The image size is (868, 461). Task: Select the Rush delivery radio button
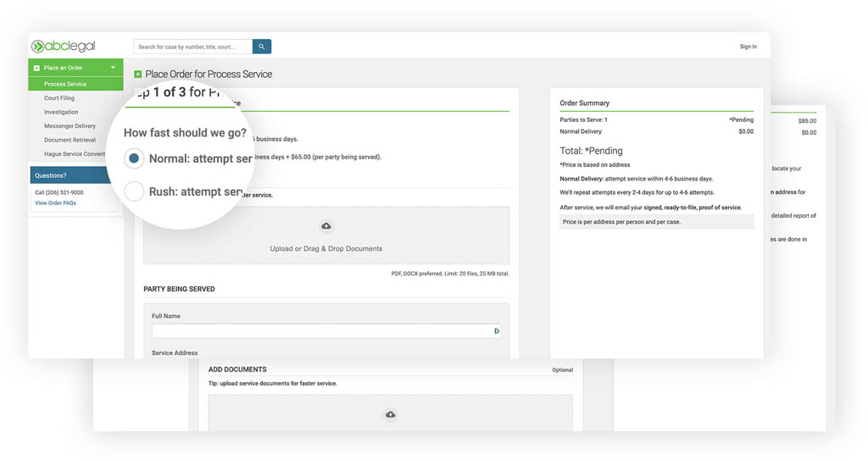point(134,192)
